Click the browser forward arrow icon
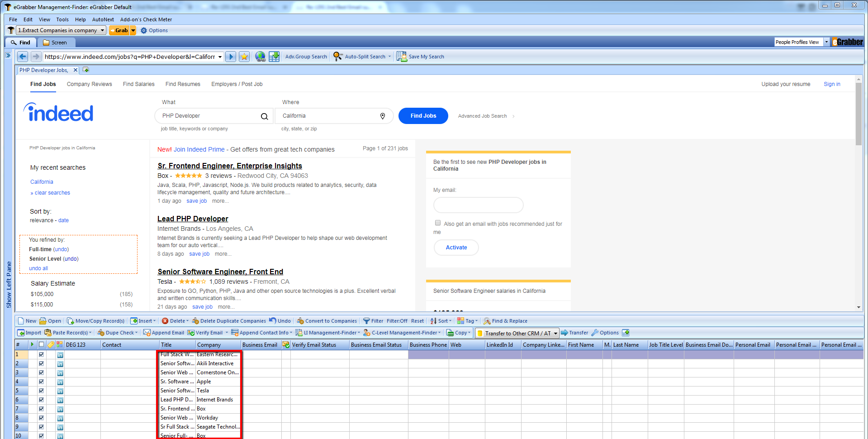Image resolution: width=868 pixels, height=439 pixels. (x=36, y=57)
